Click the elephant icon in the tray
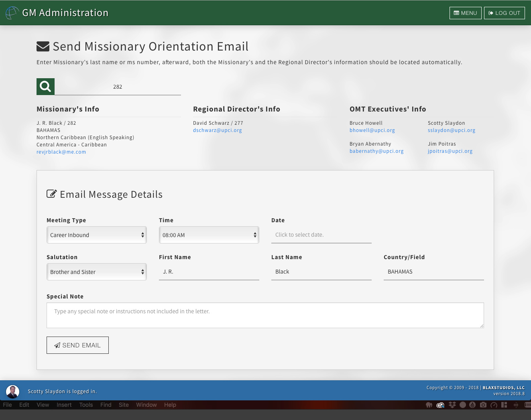Image resolution: width=531 pixels, height=420 pixels. (429, 405)
